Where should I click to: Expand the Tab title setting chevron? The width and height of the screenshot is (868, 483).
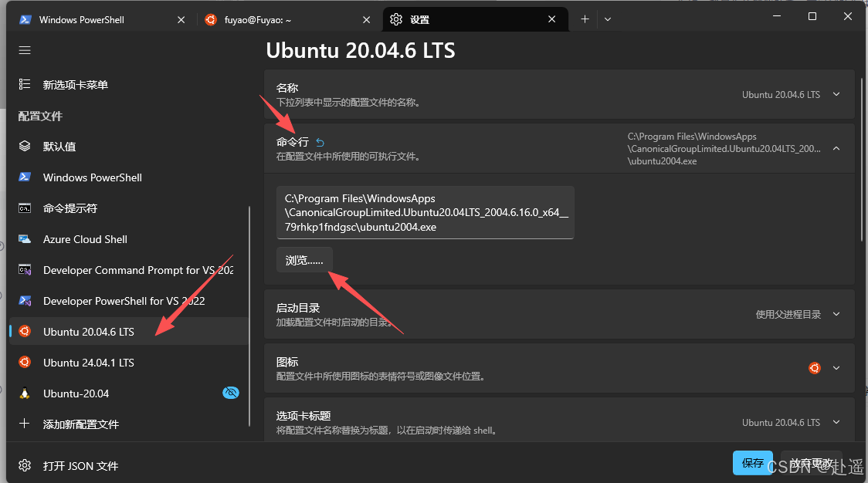[836, 422]
